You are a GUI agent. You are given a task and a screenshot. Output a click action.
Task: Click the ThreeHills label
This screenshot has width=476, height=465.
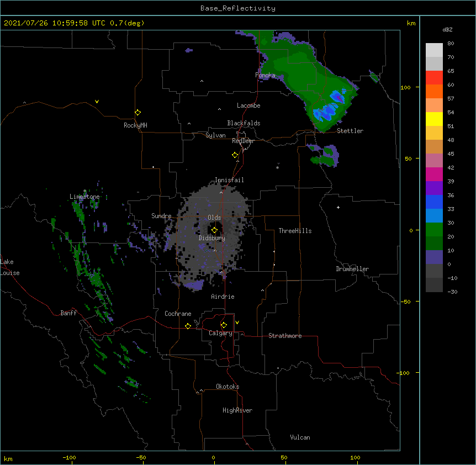[295, 231]
